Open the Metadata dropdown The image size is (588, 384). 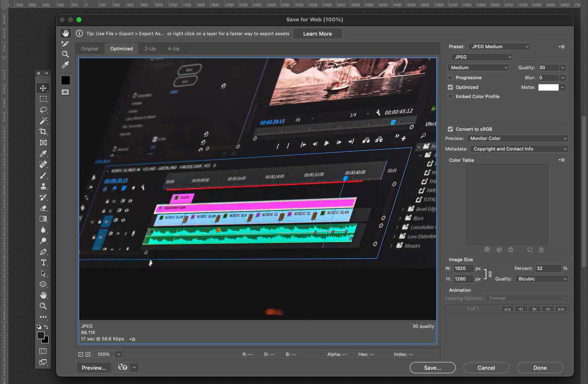tap(519, 149)
